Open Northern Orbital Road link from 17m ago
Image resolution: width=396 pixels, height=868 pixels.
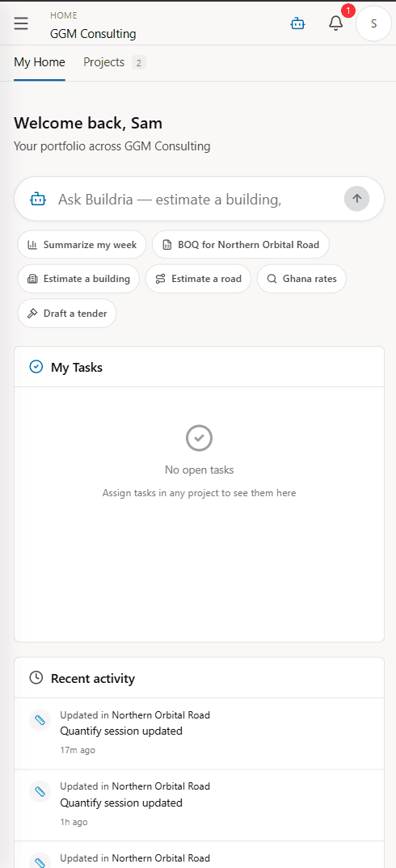[161, 714]
